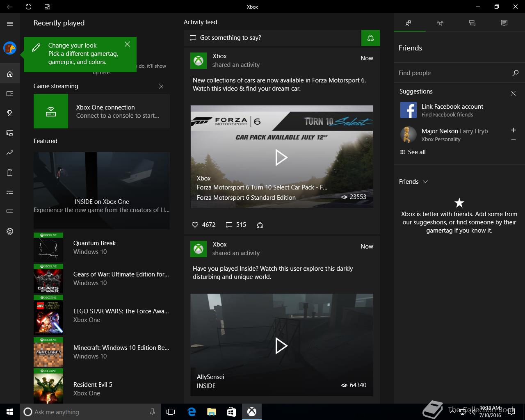This screenshot has width=525, height=420.
Task: Play the INSIDE video
Action: (281, 346)
